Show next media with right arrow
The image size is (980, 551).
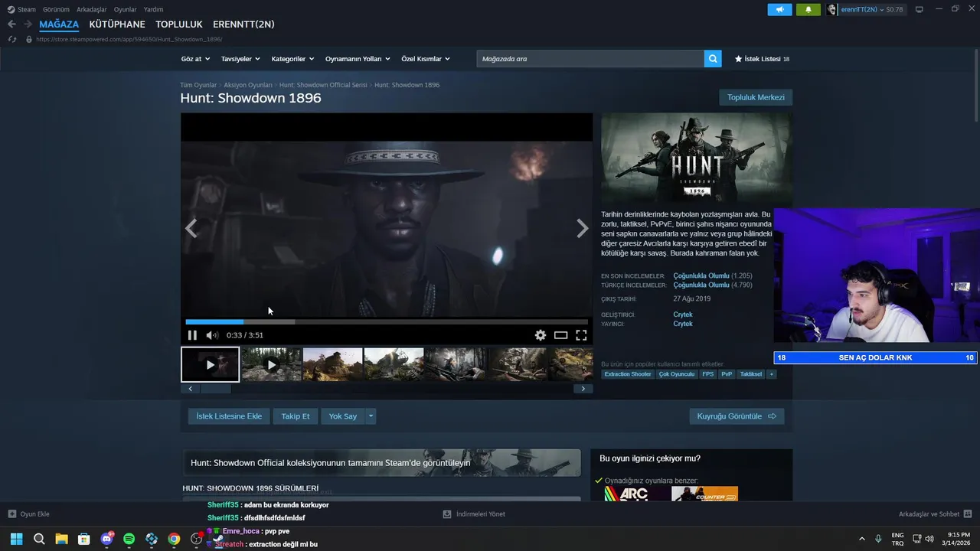coord(583,228)
